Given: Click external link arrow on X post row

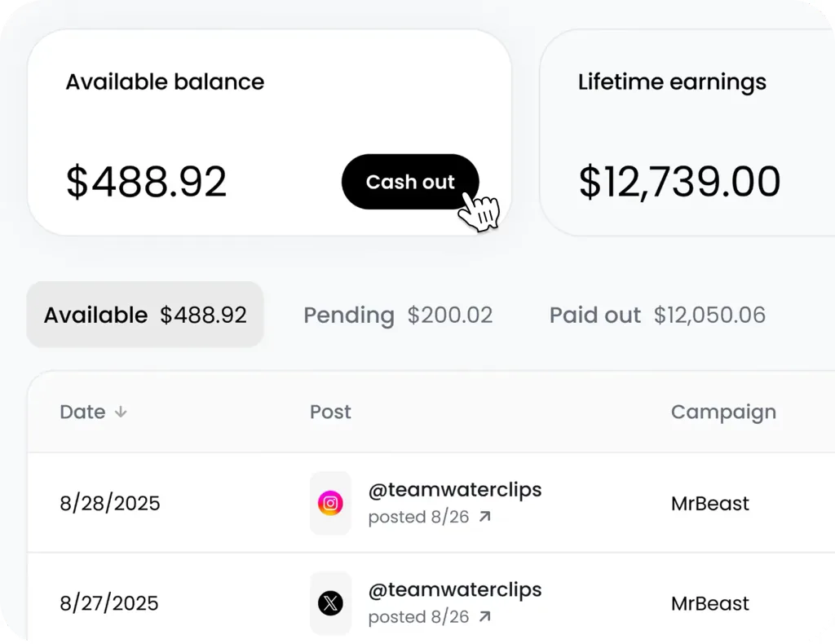Looking at the screenshot, I should coord(485,617).
